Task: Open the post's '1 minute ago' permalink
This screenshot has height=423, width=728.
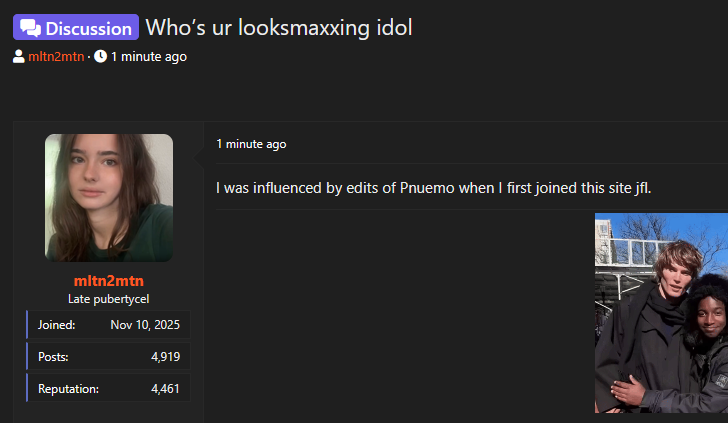Action: [x=251, y=144]
